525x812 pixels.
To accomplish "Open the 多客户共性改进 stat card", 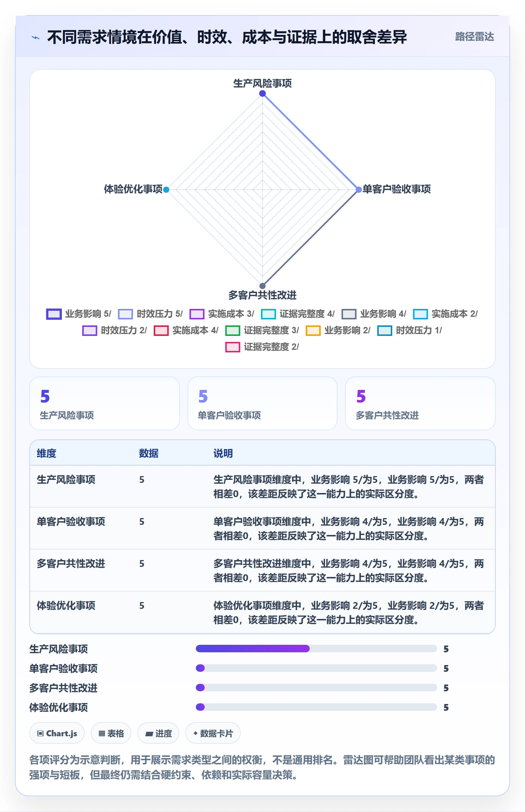I will pyautogui.click(x=420, y=403).
